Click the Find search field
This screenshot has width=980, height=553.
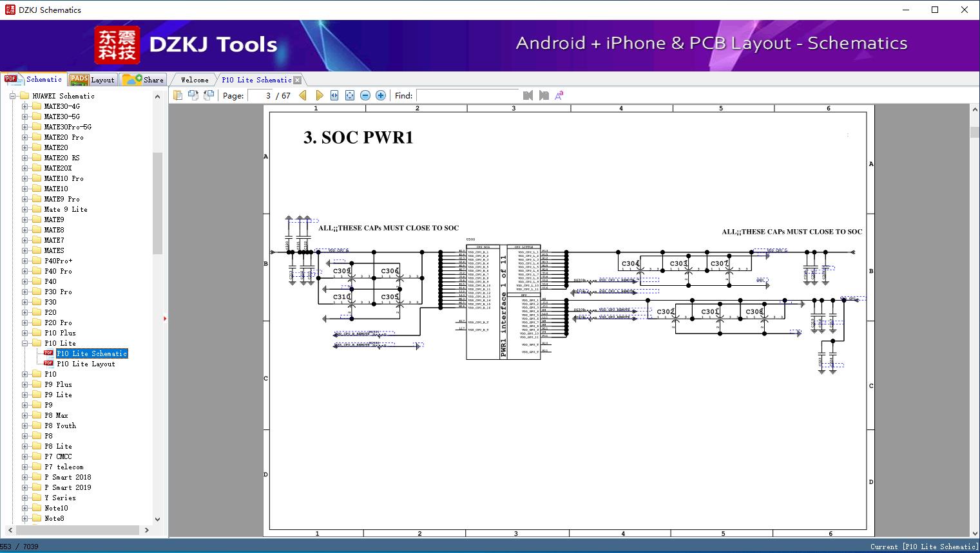click(x=467, y=95)
